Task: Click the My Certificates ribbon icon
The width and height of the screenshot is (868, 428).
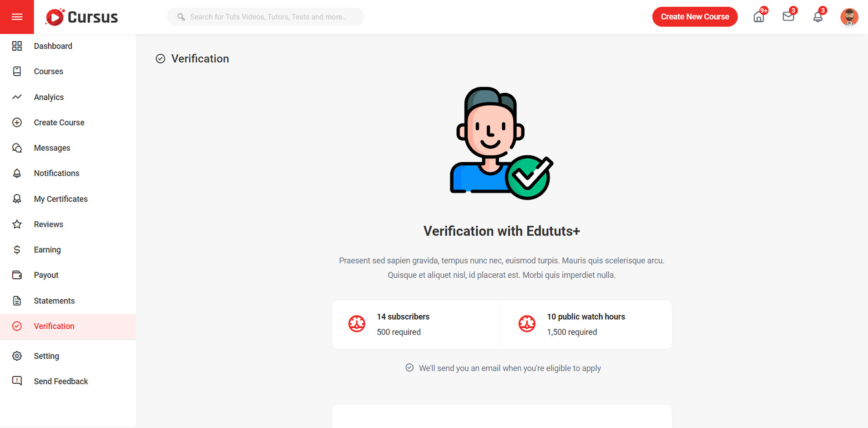Action: point(17,199)
